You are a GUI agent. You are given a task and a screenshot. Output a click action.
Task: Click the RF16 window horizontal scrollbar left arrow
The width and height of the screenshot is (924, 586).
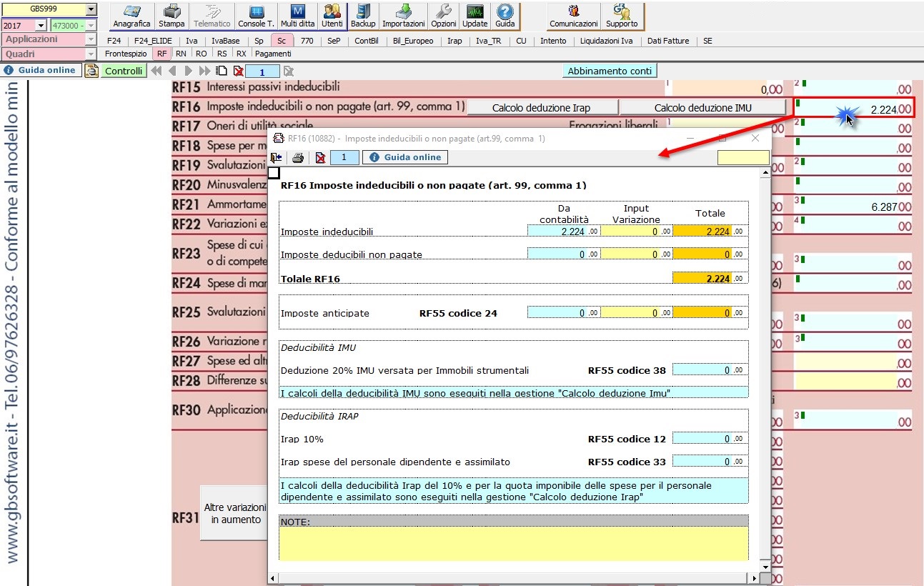click(272, 578)
